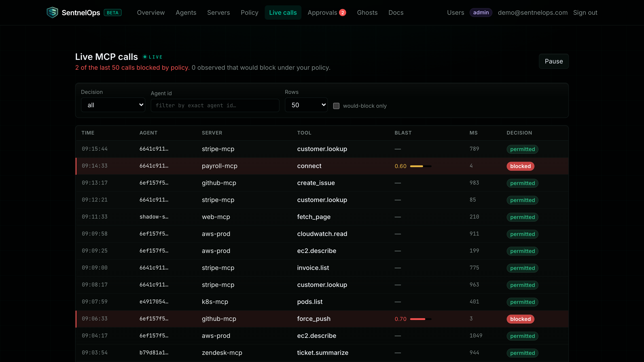Screen dimensions: 644x362
Task: Click the create_issue tool cell
Action: pyautogui.click(x=316, y=183)
